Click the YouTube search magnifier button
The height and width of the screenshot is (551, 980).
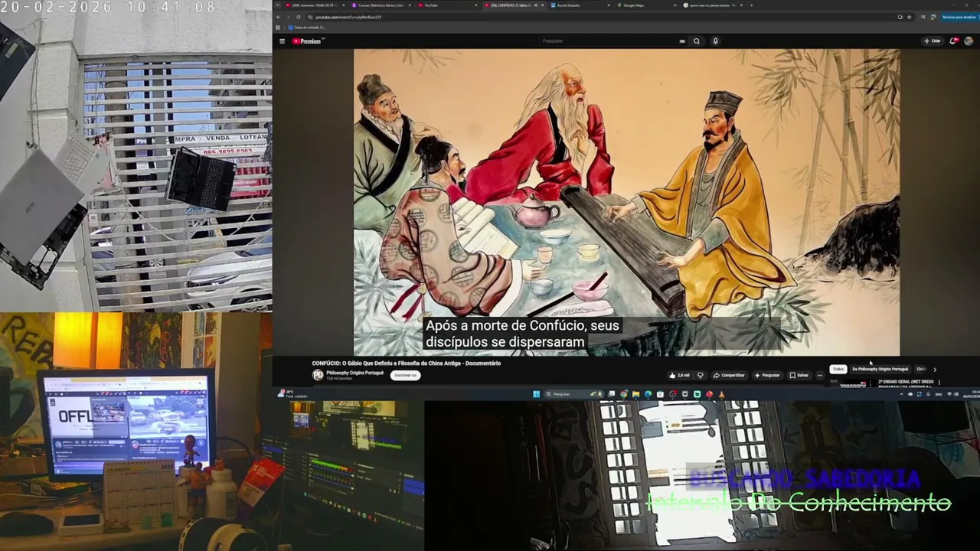[x=697, y=41]
